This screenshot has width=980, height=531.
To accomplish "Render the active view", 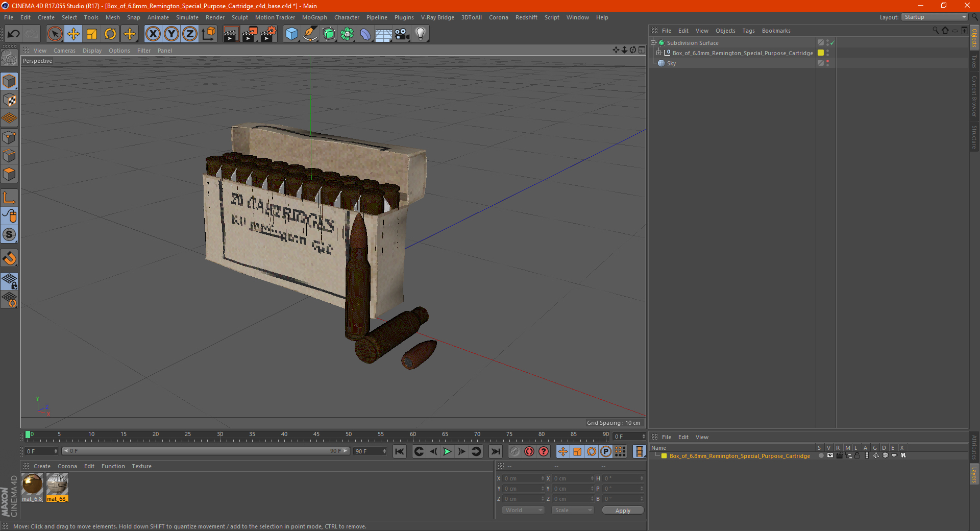I will click(231, 34).
